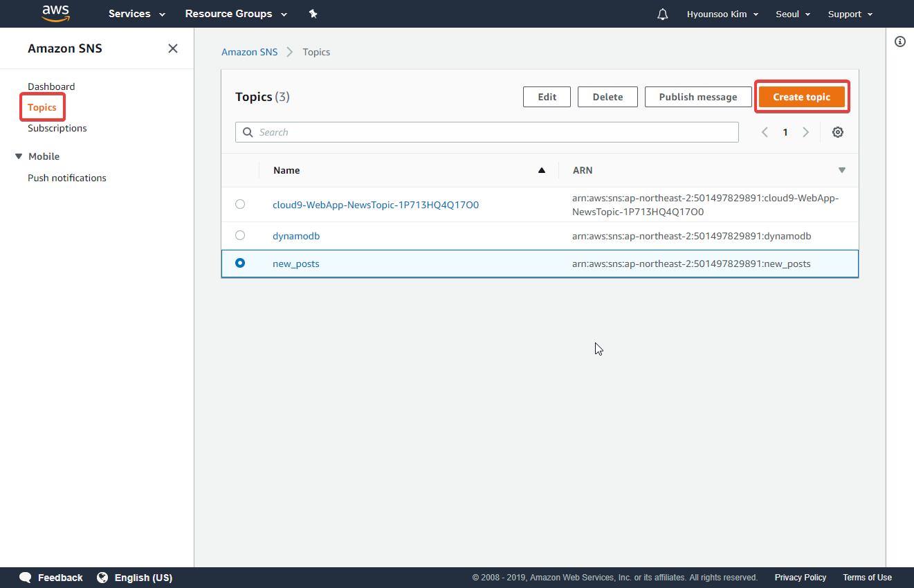Click page number 1 in pagination
This screenshot has width=914, height=588.
[x=785, y=132]
